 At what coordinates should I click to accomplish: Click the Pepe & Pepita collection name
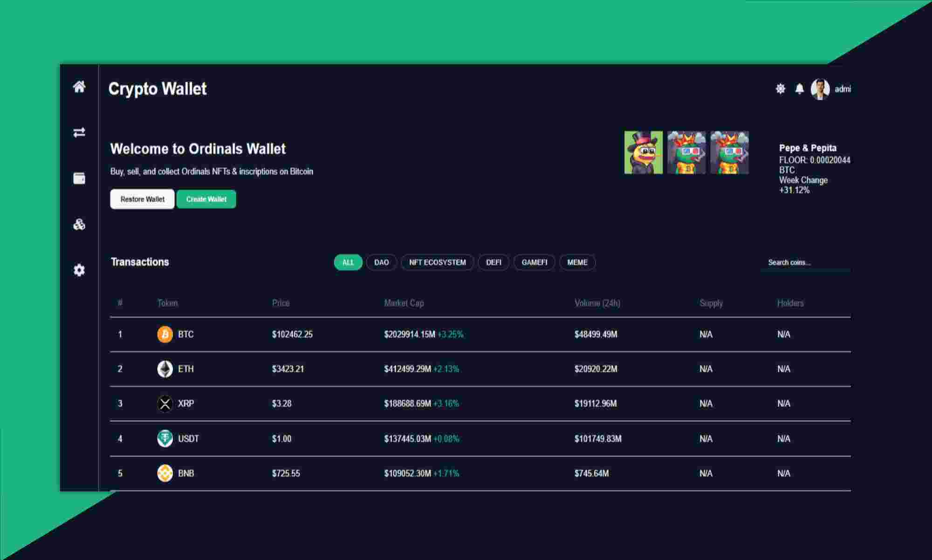pos(808,148)
